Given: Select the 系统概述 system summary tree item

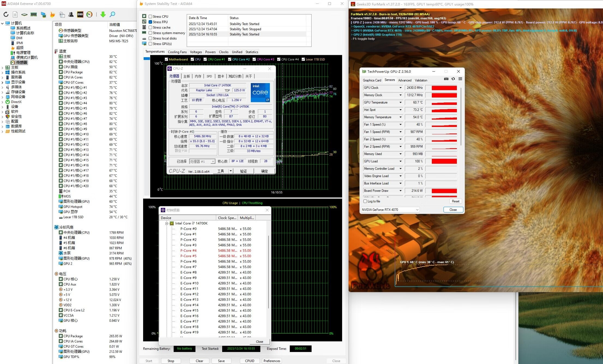Looking at the screenshot, I should (21, 28).
